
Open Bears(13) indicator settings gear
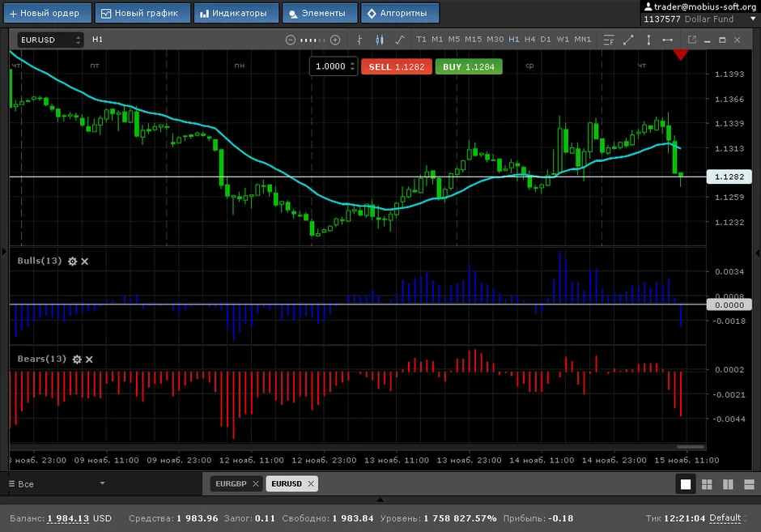point(77,360)
